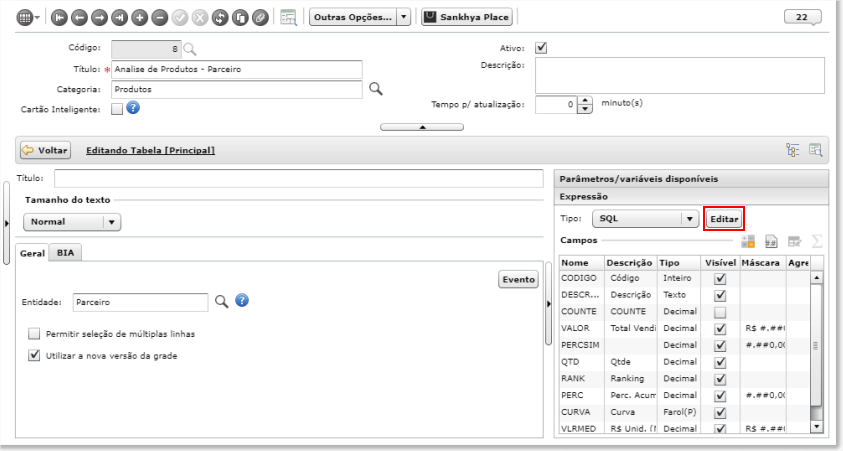Toggle Visível checkbox for VALOR row
843x451 pixels.
tap(720, 328)
